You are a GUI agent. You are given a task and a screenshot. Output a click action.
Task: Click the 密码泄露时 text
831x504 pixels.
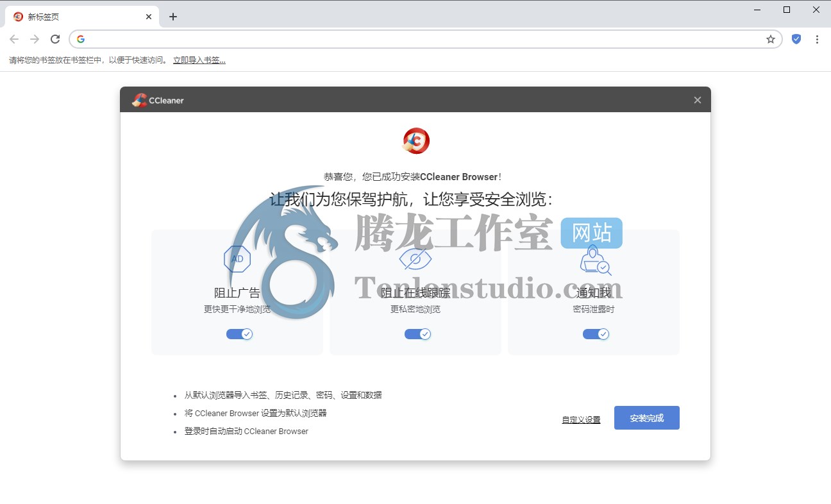tap(594, 309)
